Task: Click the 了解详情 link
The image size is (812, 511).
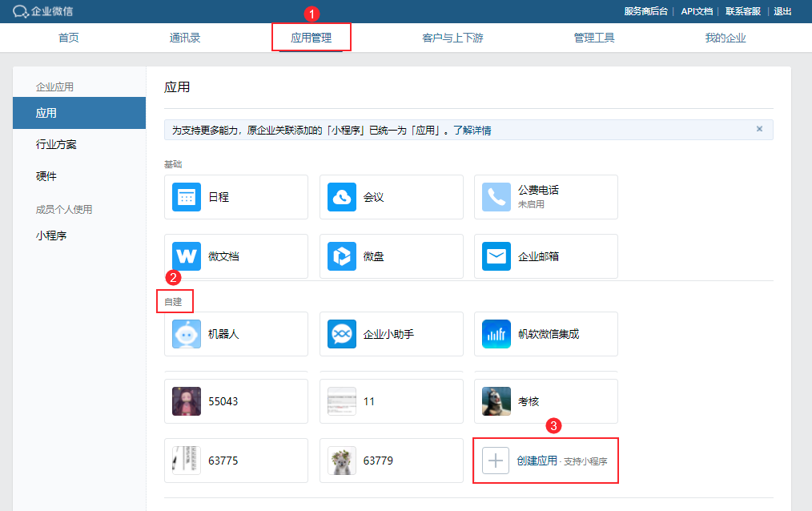Action: (x=472, y=131)
